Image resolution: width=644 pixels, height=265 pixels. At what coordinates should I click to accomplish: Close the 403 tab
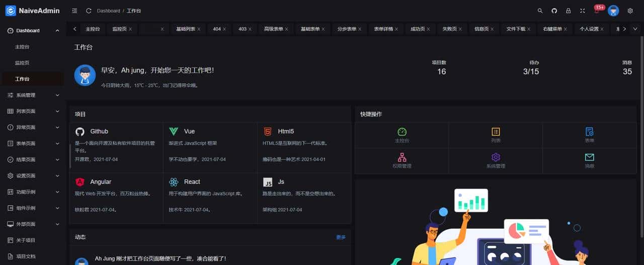[x=250, y=29]
